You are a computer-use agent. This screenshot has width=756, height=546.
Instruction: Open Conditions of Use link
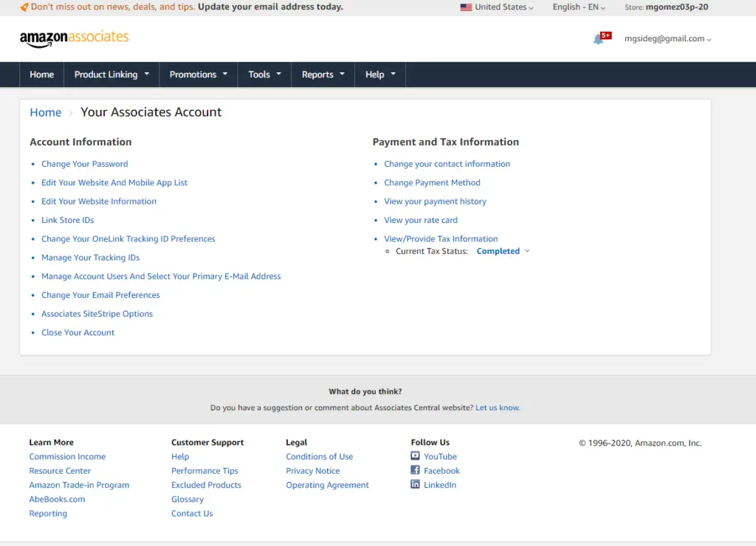320,457
